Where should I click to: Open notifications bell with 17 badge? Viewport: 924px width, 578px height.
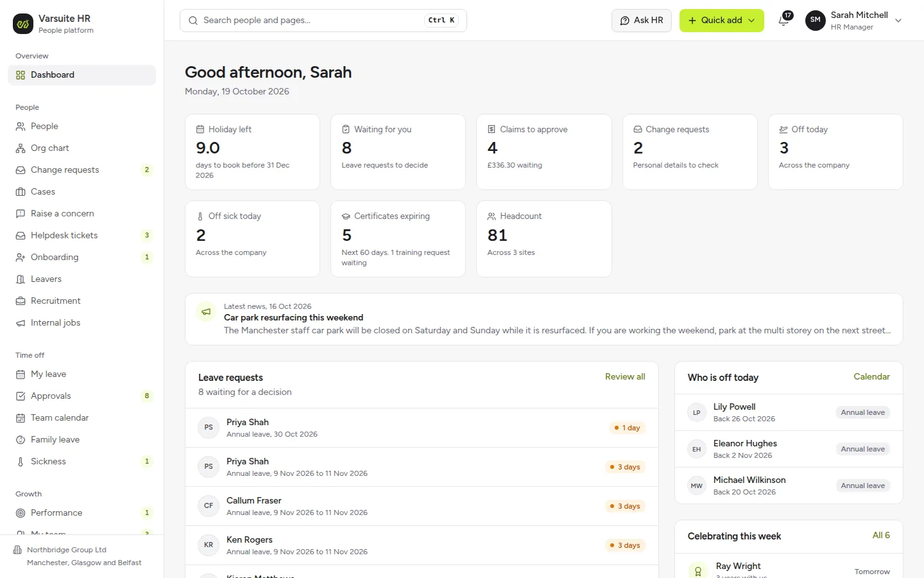[x=784, y=20]
